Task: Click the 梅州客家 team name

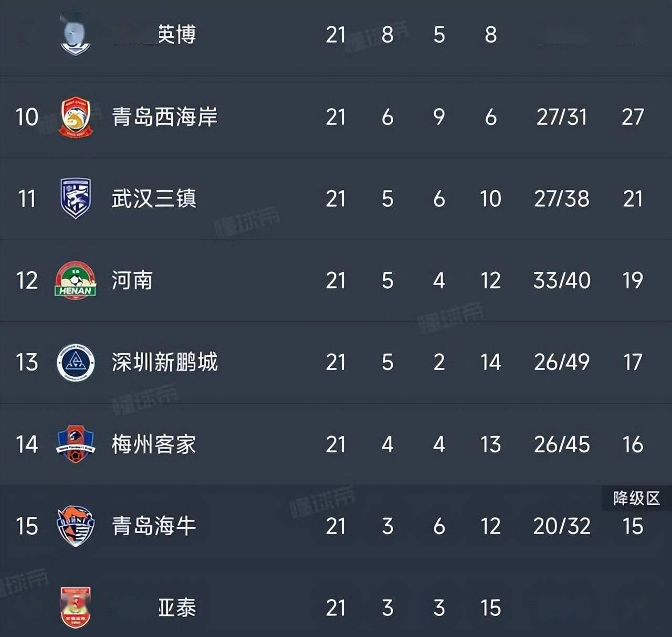Action: tap(154, 444)
